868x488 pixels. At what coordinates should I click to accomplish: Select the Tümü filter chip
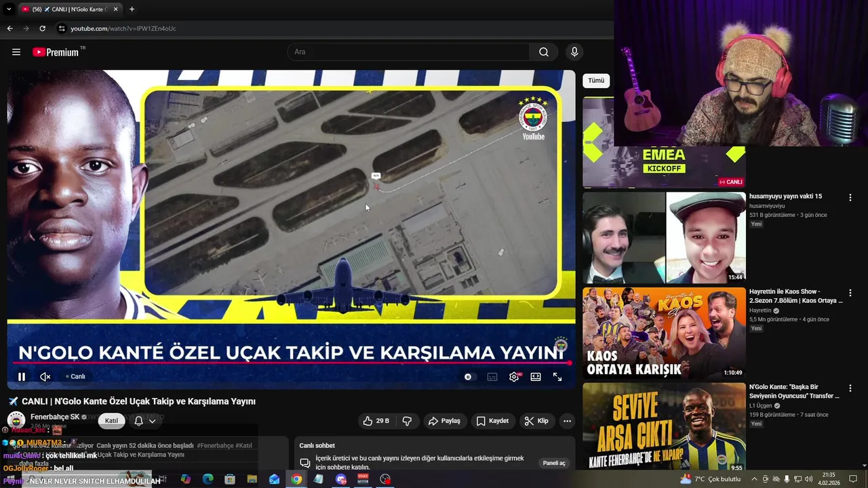coord(596,81)
